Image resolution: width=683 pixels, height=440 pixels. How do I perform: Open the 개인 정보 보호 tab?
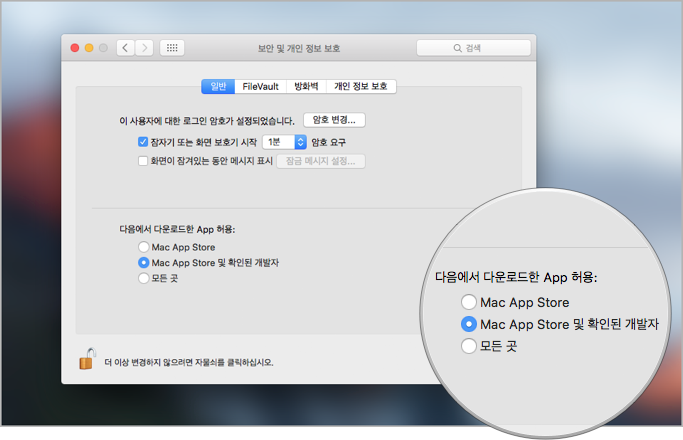pos(361,86)
